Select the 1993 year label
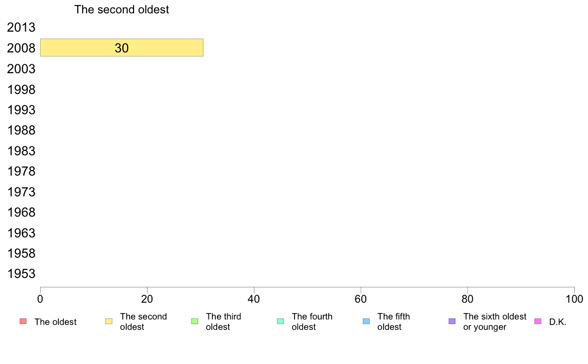The image size is (588, 364). point(21,110)
